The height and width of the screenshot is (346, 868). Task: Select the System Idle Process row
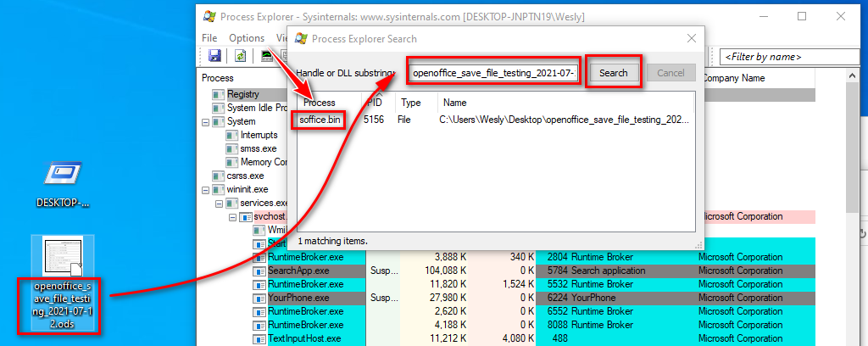pyautogui.click(x=257, y=108)
